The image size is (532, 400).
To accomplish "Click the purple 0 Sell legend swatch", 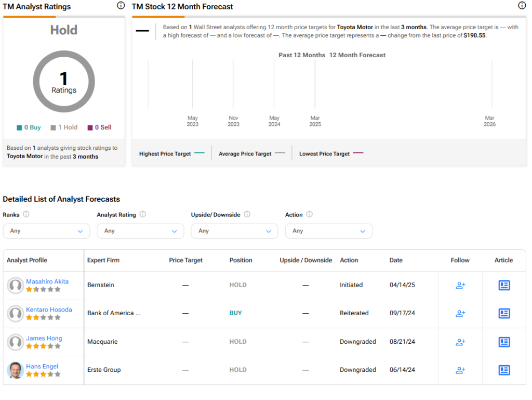I will 90,127.
